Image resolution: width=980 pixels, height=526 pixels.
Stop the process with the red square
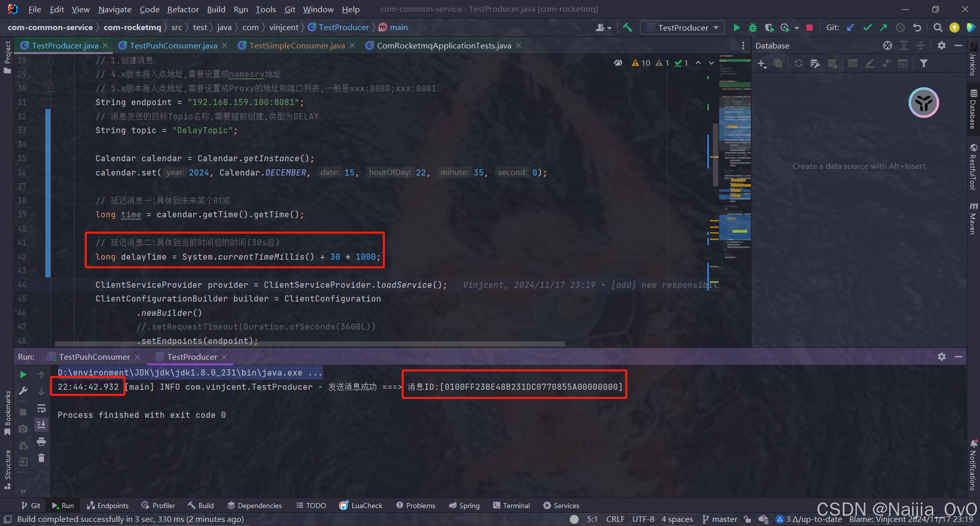(810, 28)
